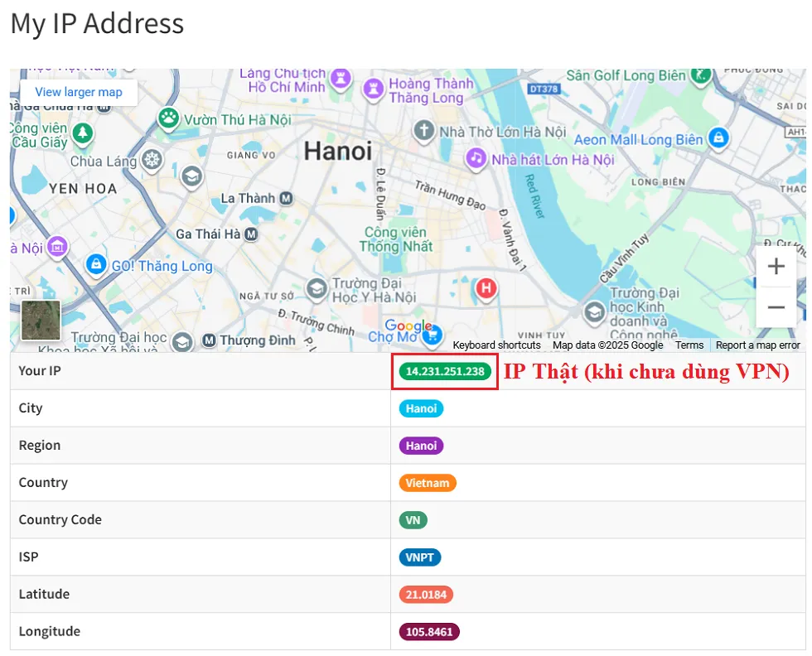Click Thượng Đình metro station icon

click(209, 340)
